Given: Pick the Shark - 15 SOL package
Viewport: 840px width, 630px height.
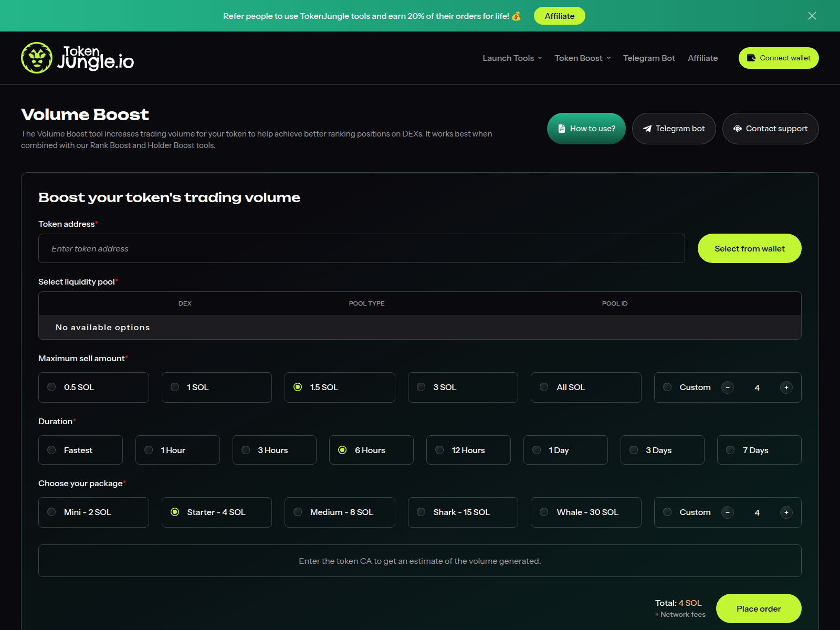Looking at the screenshot, I should pyautogui.click(x=463, y=512).
